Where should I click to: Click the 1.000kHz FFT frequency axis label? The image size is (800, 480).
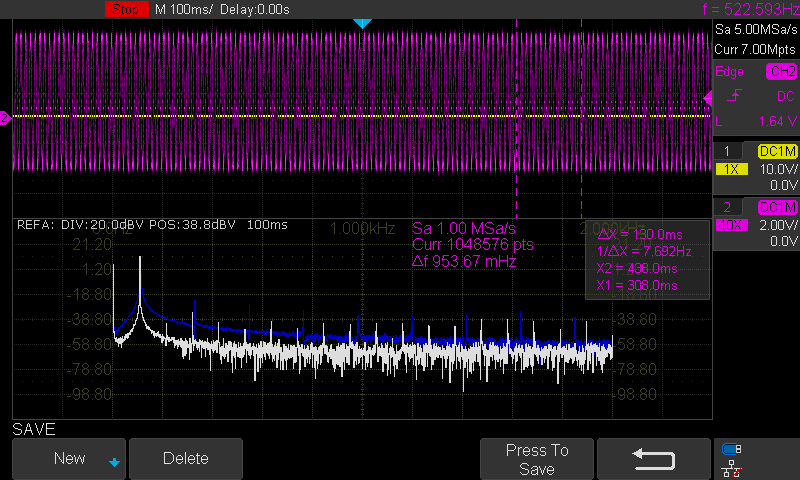[x=362, y=229]
